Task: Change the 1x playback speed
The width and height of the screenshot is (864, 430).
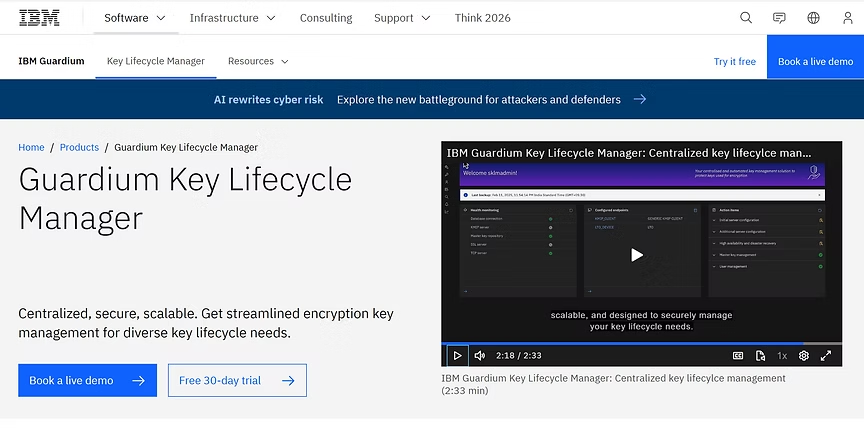Action: click(x=782, y=356)
